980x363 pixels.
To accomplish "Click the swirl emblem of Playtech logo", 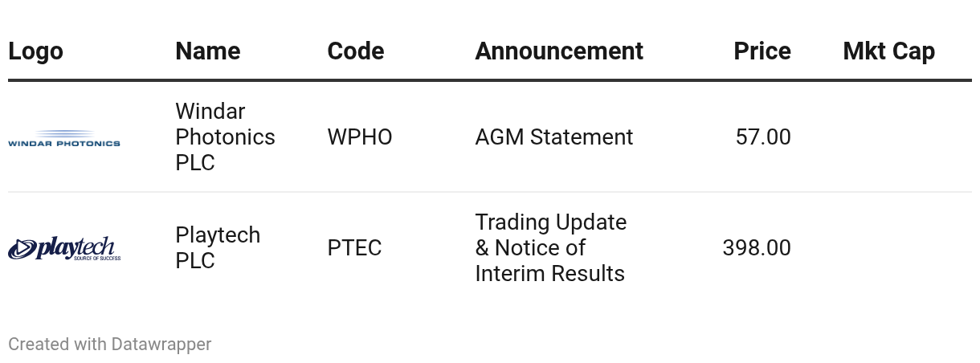I will pyautogui.click(x=22, y=250).
